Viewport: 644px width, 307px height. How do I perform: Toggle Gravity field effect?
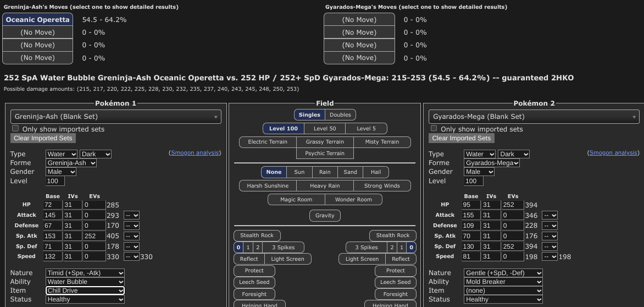click(x=325, y=216)
